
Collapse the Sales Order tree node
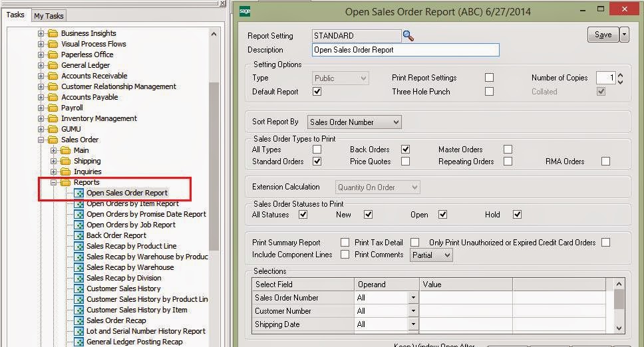(x=41, y=140)
